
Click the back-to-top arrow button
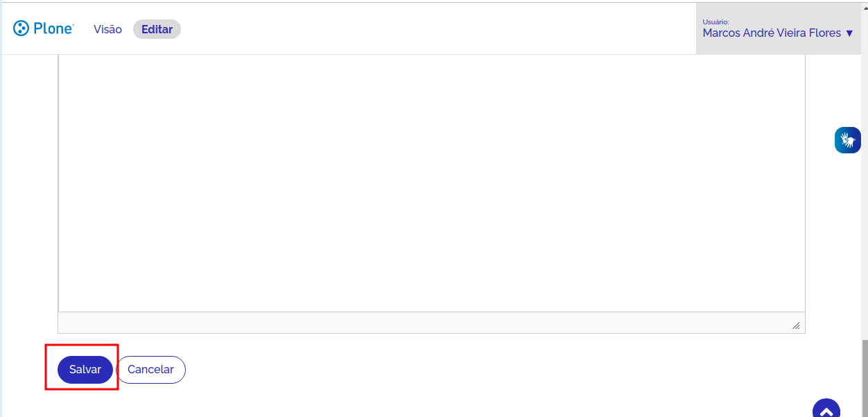(x=826, y=411)
